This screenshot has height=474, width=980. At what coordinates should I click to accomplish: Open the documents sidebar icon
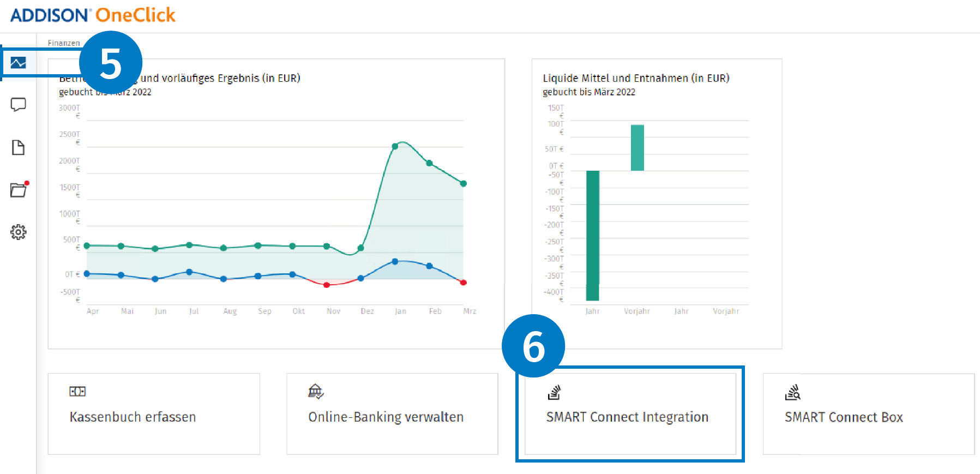pos(18,147)
